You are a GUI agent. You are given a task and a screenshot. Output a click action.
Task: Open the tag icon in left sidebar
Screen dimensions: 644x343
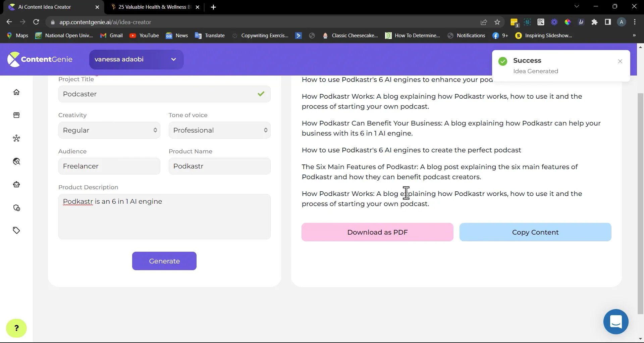(x=16, y=231)
